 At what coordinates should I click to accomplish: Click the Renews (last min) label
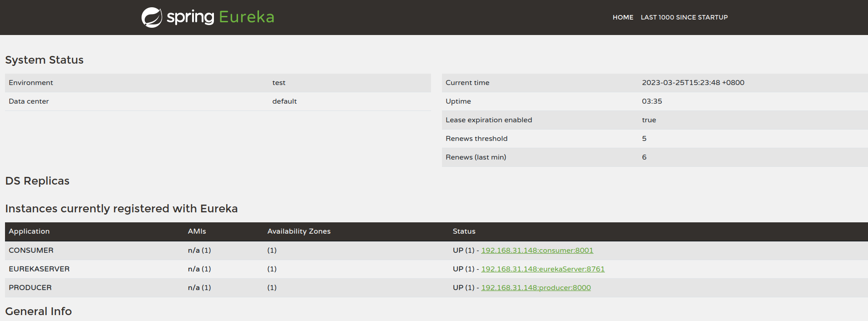476,157
